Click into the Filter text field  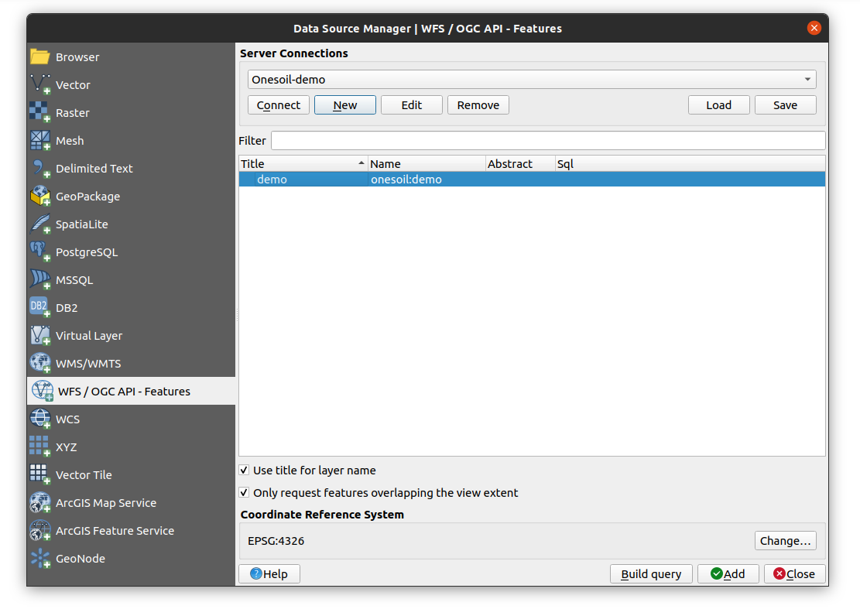coord(547,141)
